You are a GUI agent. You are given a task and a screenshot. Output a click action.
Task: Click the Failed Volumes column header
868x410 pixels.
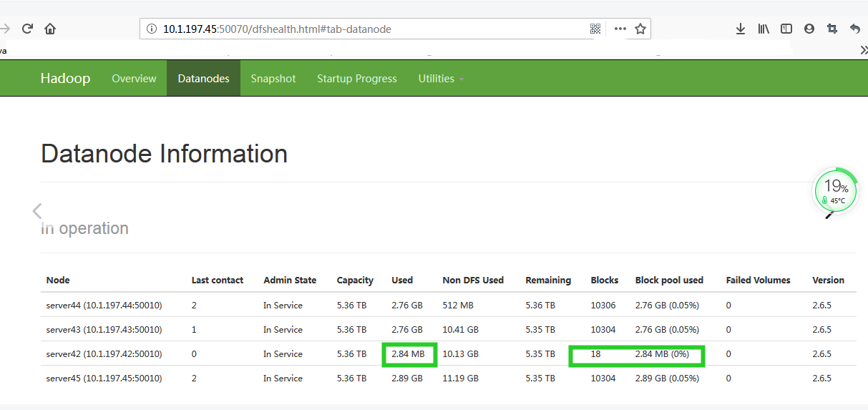(x=758, y=280)
